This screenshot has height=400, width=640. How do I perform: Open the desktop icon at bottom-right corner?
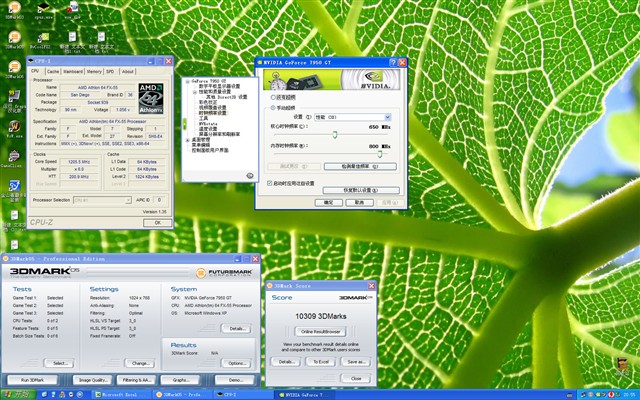[x=622, y=366]
